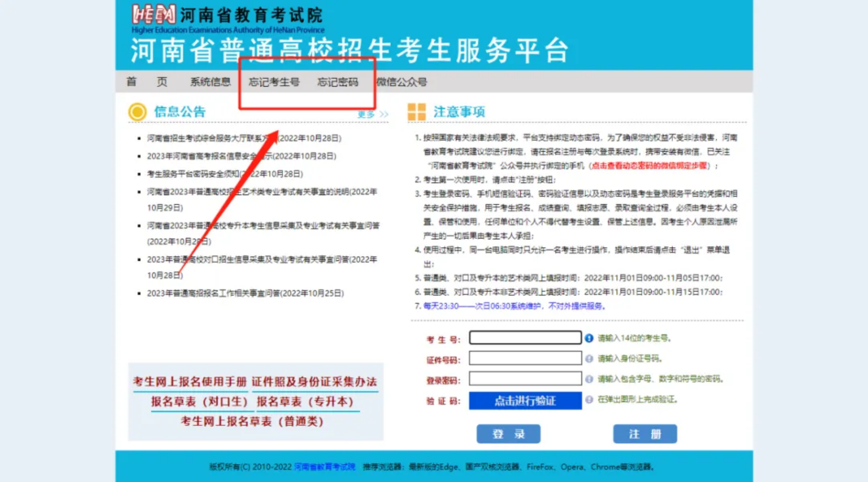
Task: Open notice 考生服务平台密码安全须知
Action: pyautogui.click(x=225, y=174)
